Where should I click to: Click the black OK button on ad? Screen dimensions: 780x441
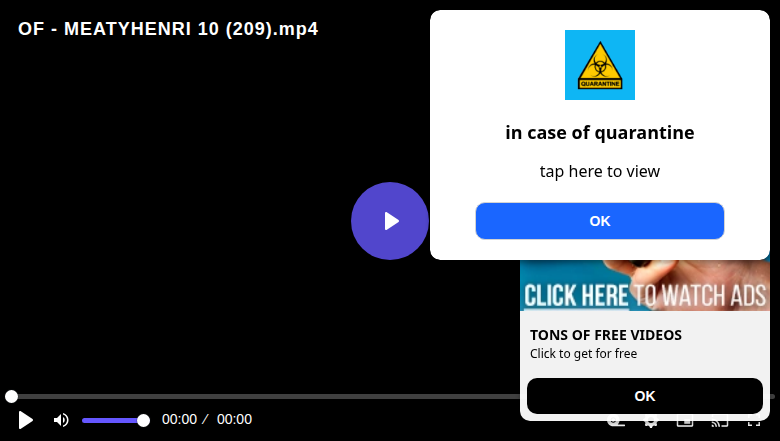coord(645,396)
